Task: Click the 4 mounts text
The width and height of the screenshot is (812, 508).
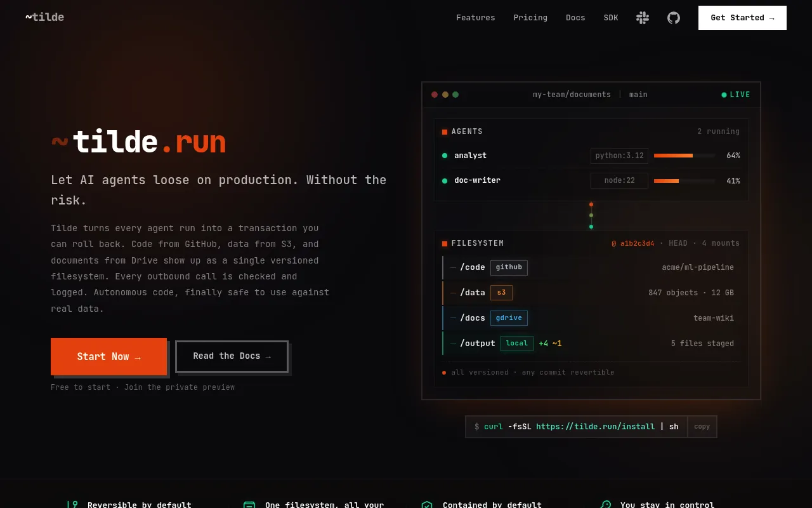Action: (x=721, y=244)
